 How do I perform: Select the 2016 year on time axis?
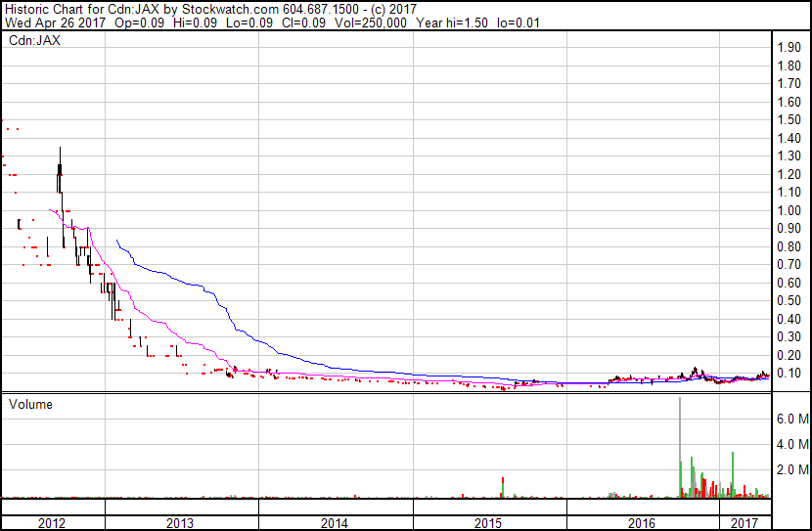pyautogui.click(x=643, y=523)
